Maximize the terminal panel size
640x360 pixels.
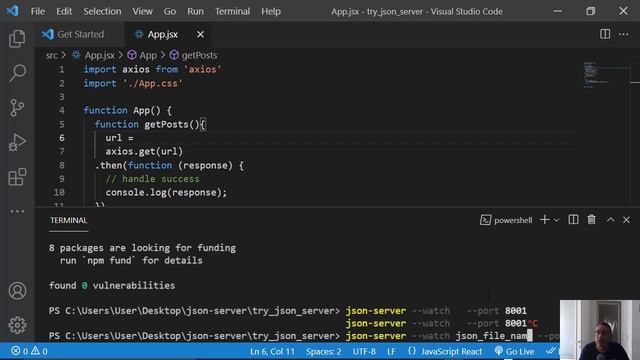pos(610,220)
